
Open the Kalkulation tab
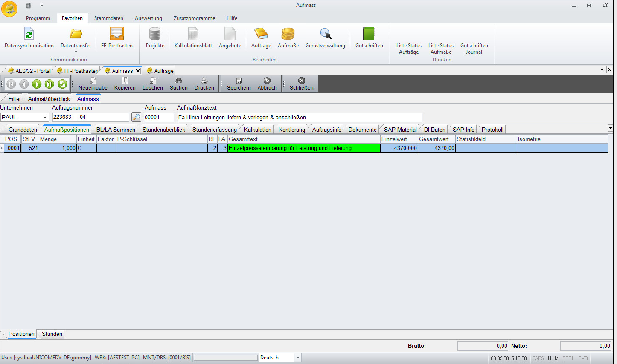click(x=257, y=130)
